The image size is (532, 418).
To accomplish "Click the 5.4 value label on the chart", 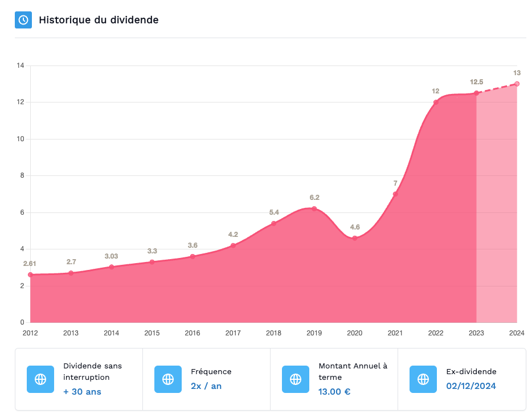I will 274,212.
